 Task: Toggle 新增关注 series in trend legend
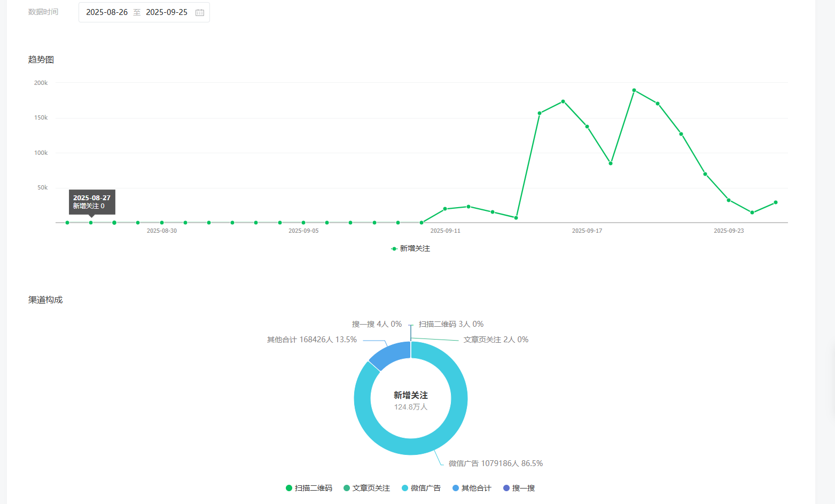(410, 249)
